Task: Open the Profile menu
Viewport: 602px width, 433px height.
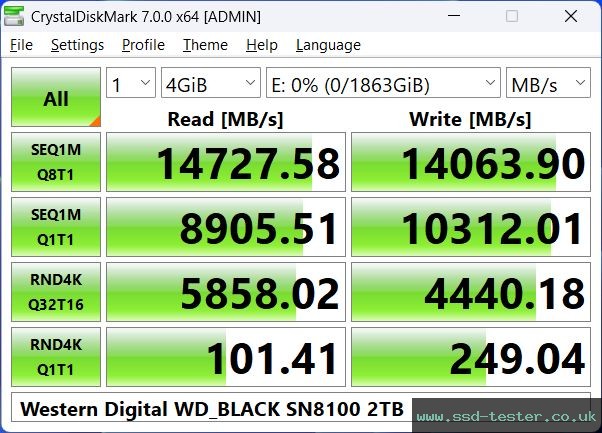Action: (143, 45)
